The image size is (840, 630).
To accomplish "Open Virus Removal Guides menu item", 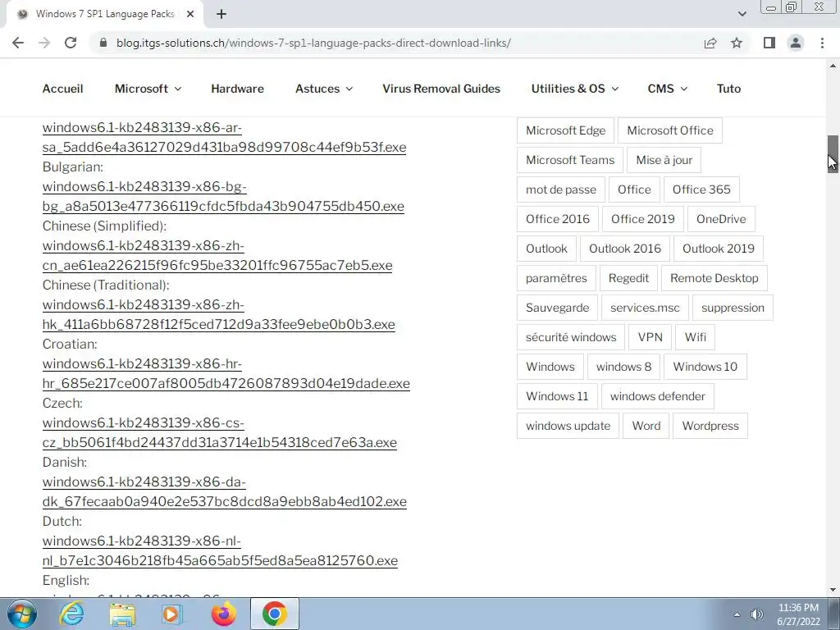I will coord(441,89).
